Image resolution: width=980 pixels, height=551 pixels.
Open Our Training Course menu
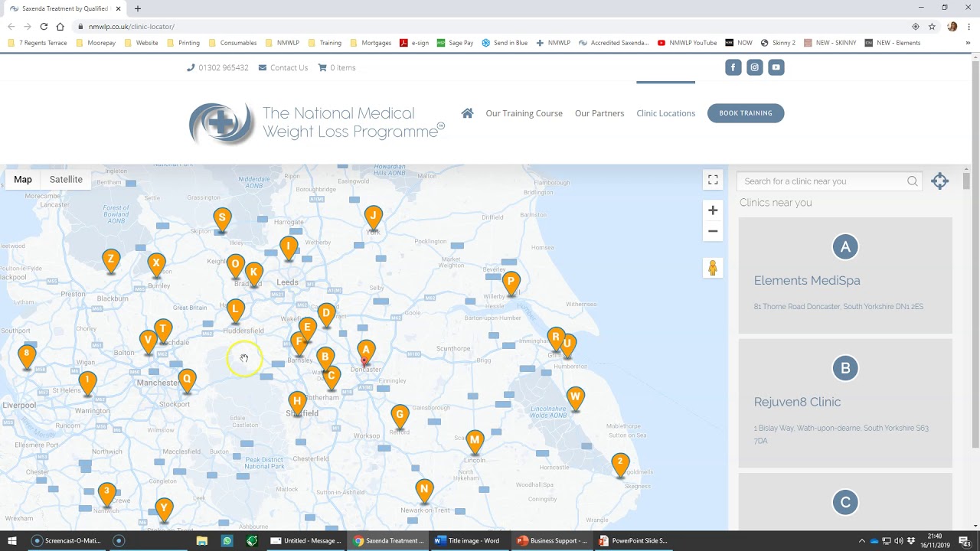point(524,113)
